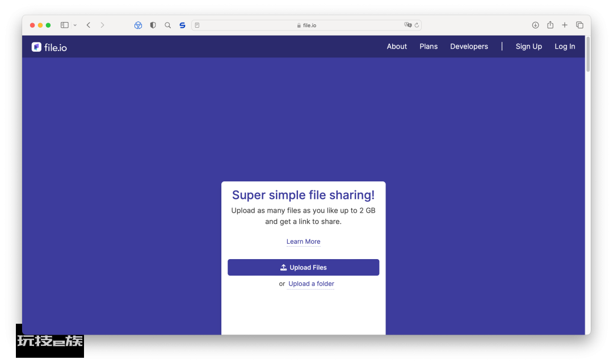Show tab overview icon

tap(580, 25)
